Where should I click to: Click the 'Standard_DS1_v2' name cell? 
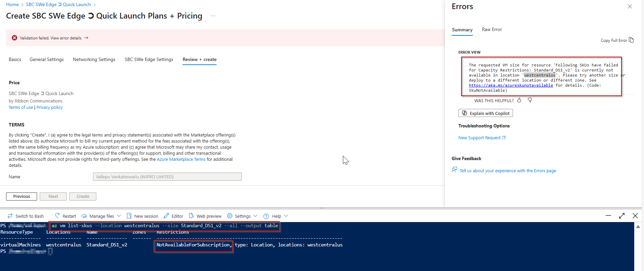coord(107,245)
